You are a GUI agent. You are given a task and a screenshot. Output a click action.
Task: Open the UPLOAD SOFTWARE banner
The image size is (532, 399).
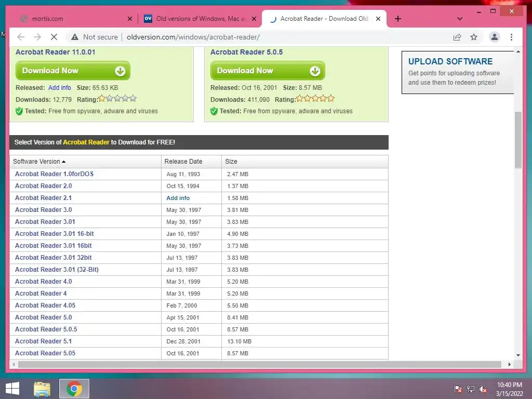pyautogui.click(x=458, y=72)
